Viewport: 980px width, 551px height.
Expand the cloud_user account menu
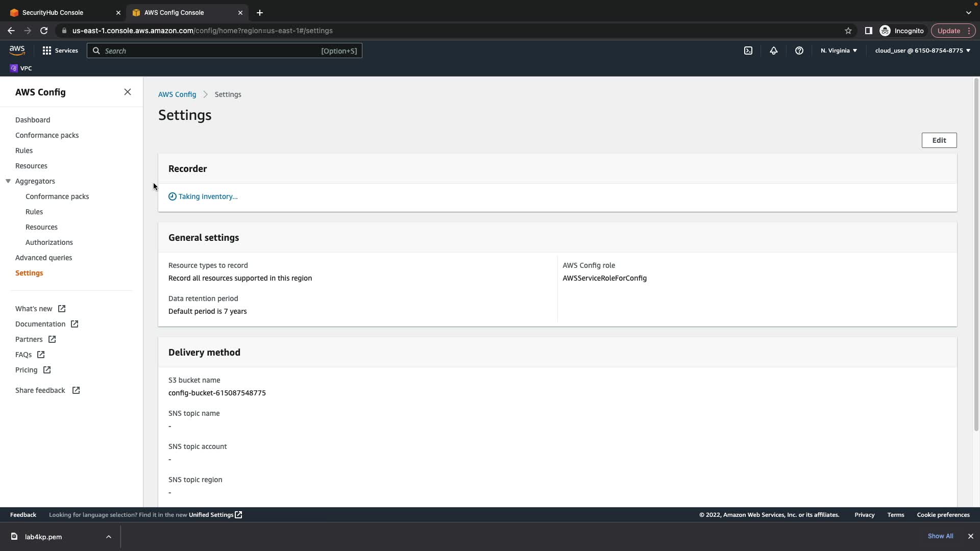(x=922, y=51)
